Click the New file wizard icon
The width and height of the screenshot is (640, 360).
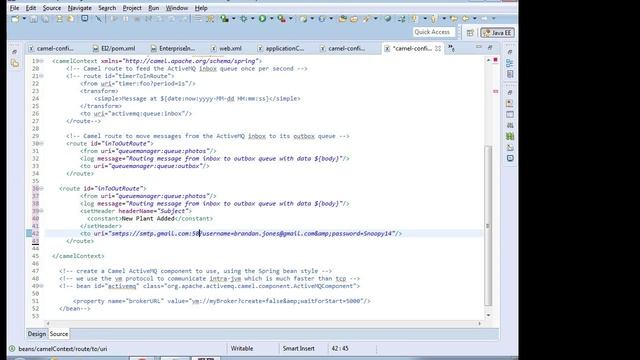click(16, 19)
